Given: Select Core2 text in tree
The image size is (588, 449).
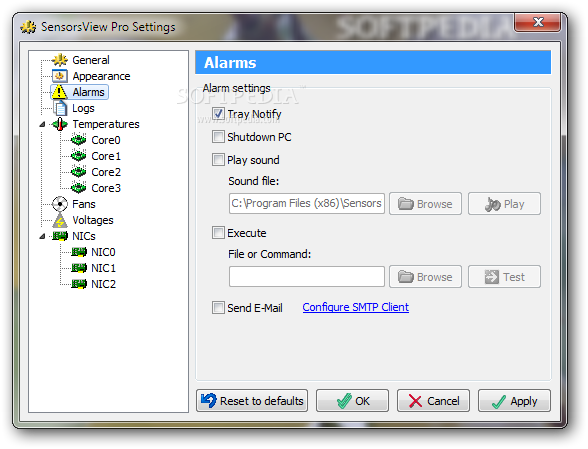Looking at the screenshot, I should [106, 172].
